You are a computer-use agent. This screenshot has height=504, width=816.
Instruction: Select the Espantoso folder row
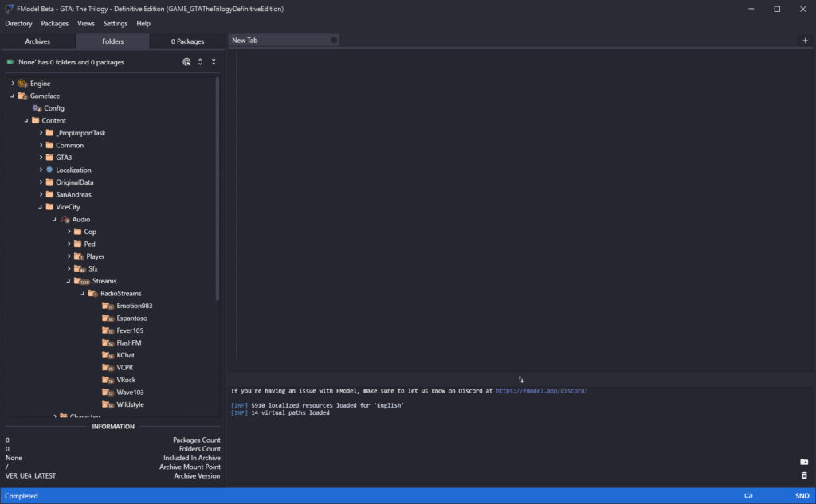124,318
